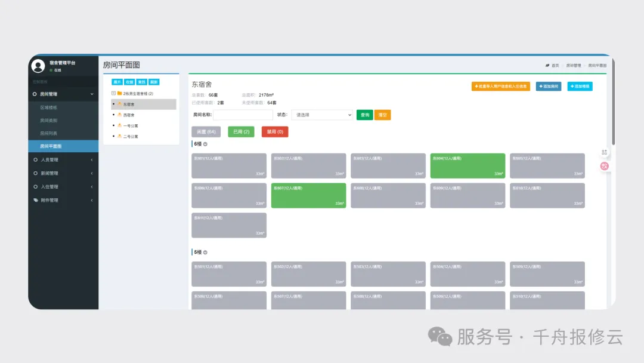The image size is (644, 363).
Task: Click the 一号公寓 building icon in tree
Action: click(119, 125)
